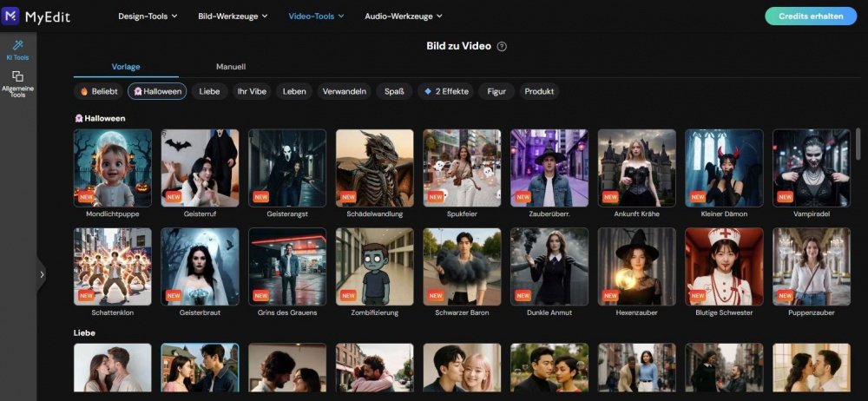The width and height of the screenshot is (868, 401).
Task: Switch to the Vorlage tab
Action: [126, 67]
